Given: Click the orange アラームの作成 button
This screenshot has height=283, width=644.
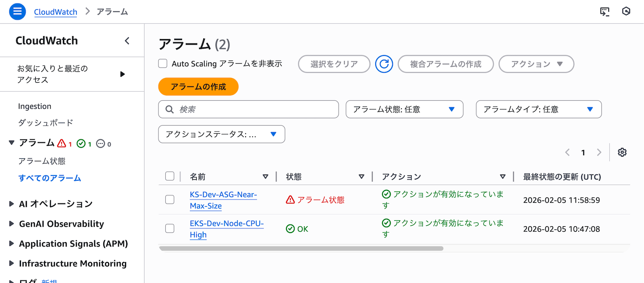Looking at the screenshot, I should [x=198, y=86].
